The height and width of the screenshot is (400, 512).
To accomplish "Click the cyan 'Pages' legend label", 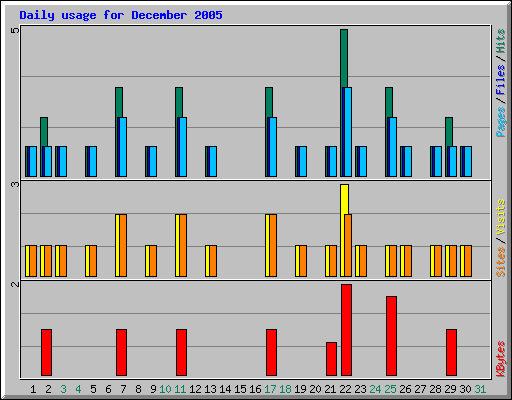I will point(500,122).
